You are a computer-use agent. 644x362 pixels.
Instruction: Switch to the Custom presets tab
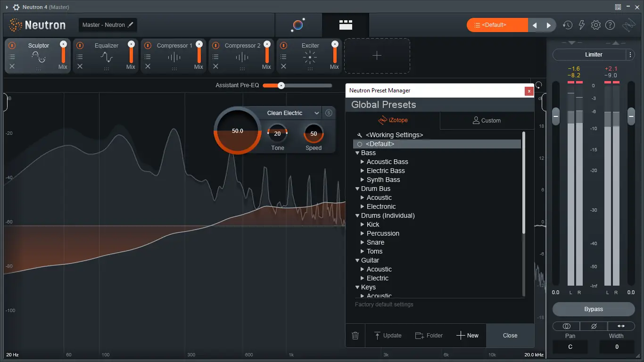click(487, 121)
